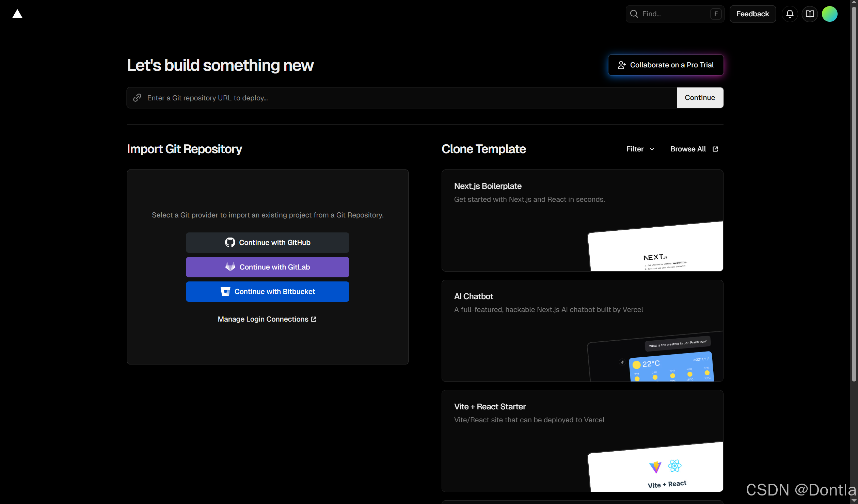Open the user avatar menu
Image resolution: width=858 pixels, height=504 pixels.
(x=829, y=14)
